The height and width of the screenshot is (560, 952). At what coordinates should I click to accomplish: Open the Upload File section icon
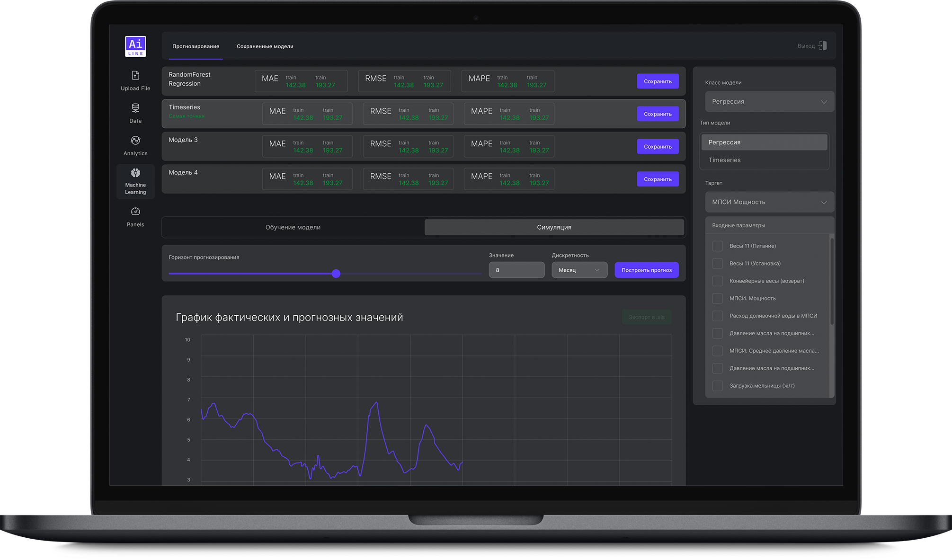click(135, 75)
